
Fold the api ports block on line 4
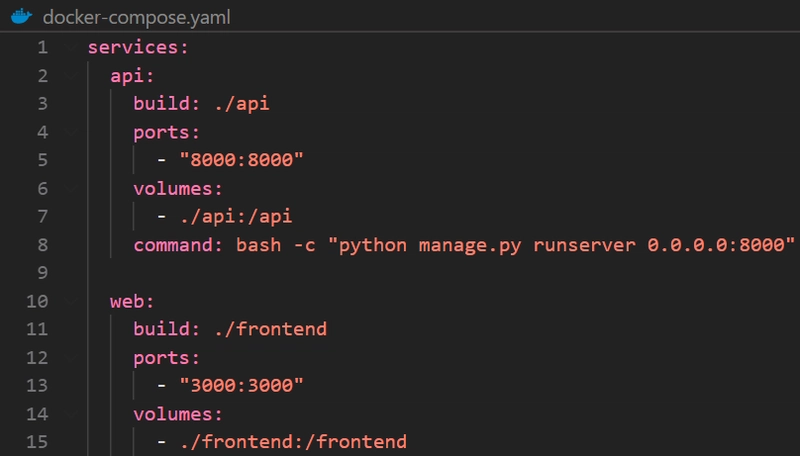(70, 132)
